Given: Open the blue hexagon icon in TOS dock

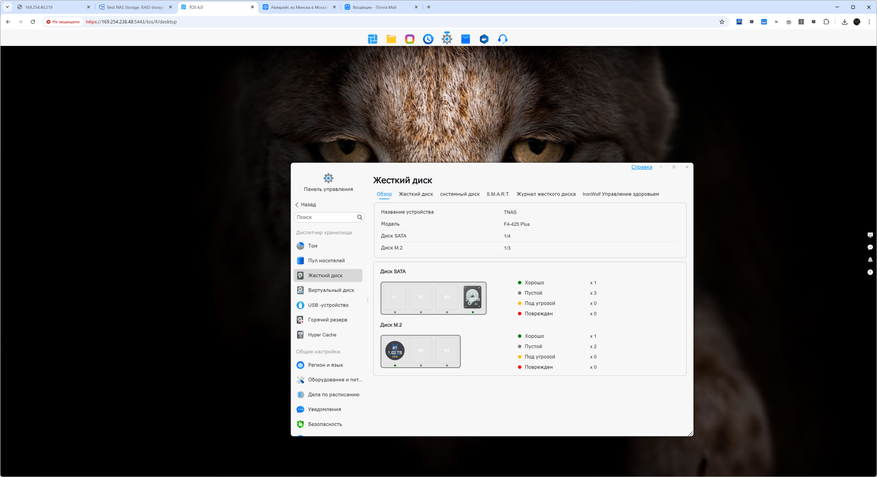Looking at the screenshot, I should (484, 39).
